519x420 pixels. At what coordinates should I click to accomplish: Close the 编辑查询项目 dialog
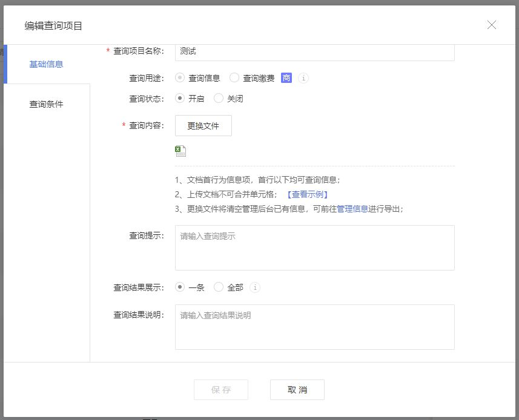492,25
